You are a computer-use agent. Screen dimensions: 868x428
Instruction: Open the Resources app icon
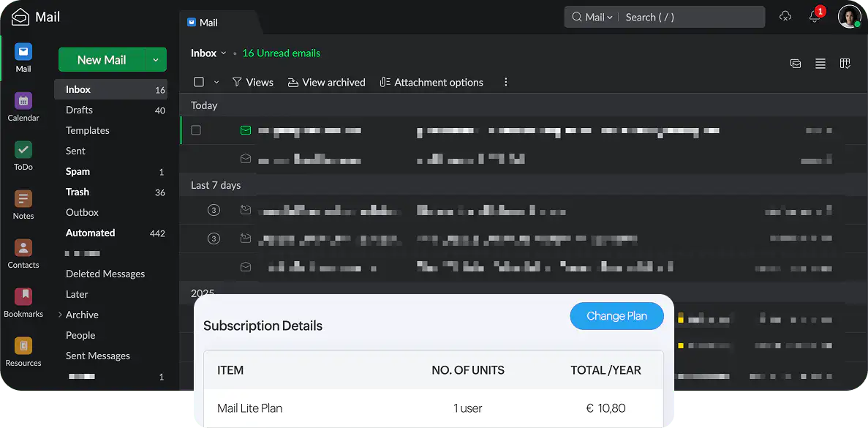[x=23, y=347]
